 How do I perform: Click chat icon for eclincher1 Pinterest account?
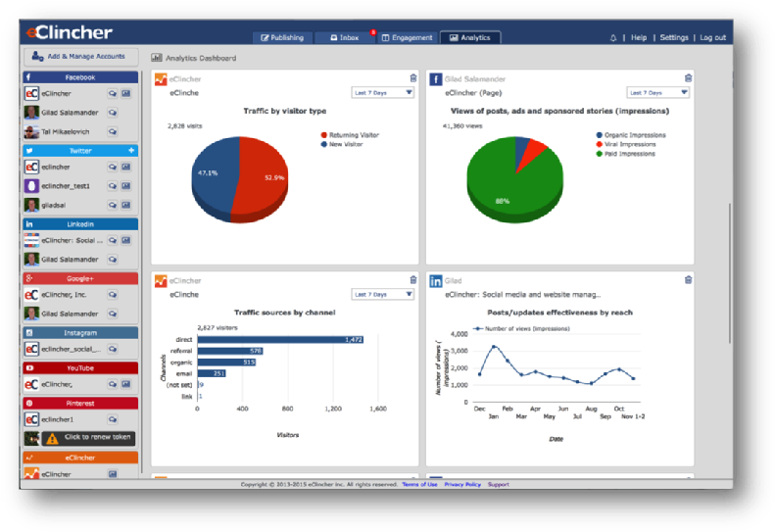point(113,419)
